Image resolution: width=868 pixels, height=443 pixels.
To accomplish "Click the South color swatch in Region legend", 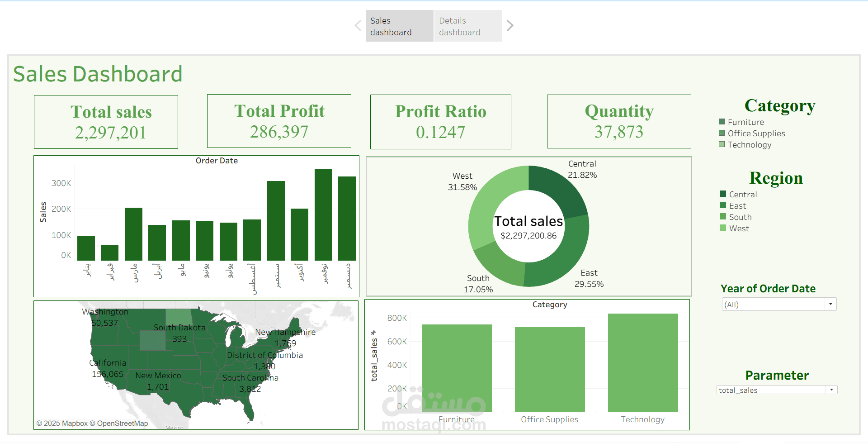I will pos(723,216).
